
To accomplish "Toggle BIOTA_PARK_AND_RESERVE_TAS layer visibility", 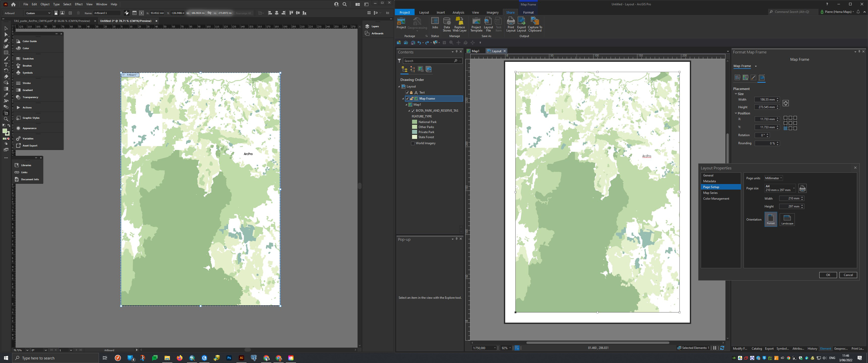I will [413, 111].
